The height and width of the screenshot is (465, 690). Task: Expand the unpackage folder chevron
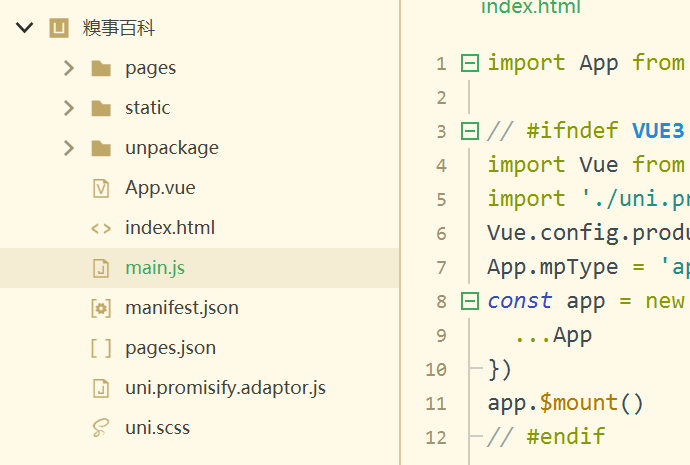[x=68, y=148]
